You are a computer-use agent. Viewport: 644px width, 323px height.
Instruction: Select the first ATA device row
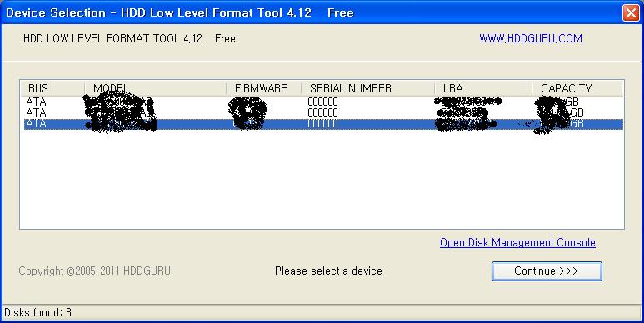[x=323, y=102]
